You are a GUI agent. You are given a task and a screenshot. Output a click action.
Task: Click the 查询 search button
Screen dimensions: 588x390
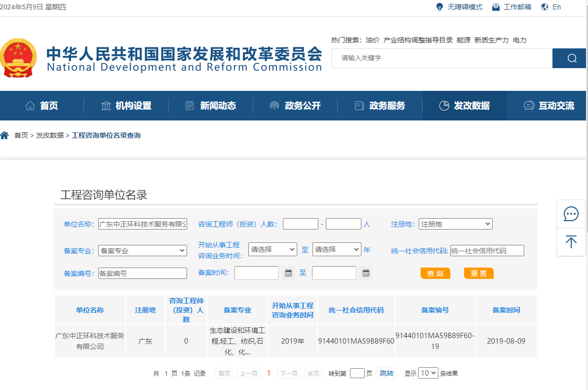tap(435, 273)
